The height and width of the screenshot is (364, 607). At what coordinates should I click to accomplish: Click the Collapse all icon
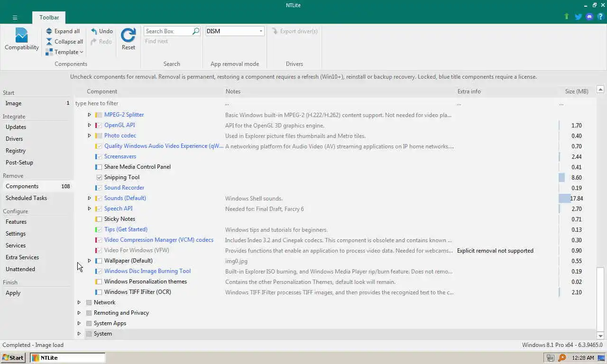[x=49, y=42]
